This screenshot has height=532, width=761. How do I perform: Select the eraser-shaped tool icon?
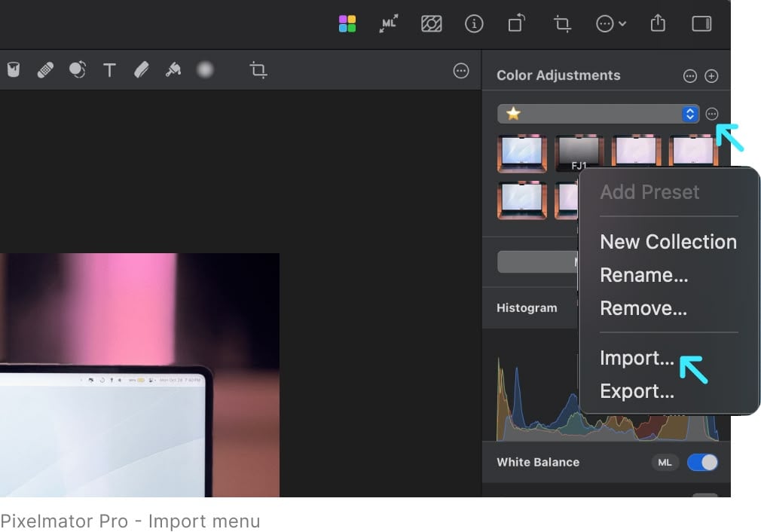pyautogui.click(x=141, y=70)
